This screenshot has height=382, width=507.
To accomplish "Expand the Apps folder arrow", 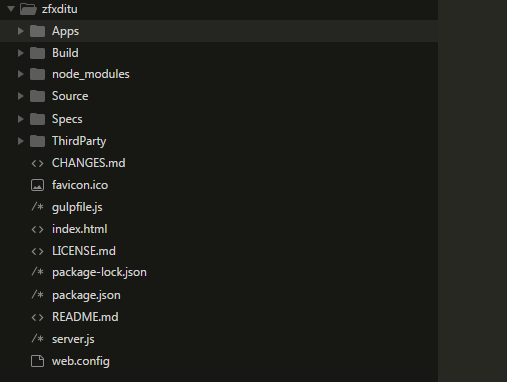I will coord(20,31).
